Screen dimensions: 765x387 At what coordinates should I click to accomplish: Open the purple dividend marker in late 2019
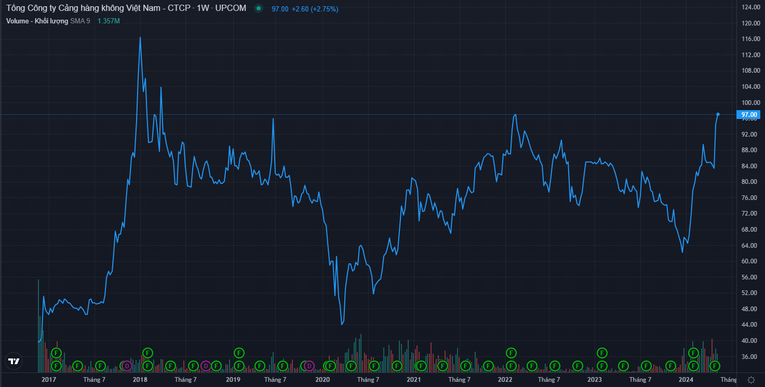click(x=308, y=366)
